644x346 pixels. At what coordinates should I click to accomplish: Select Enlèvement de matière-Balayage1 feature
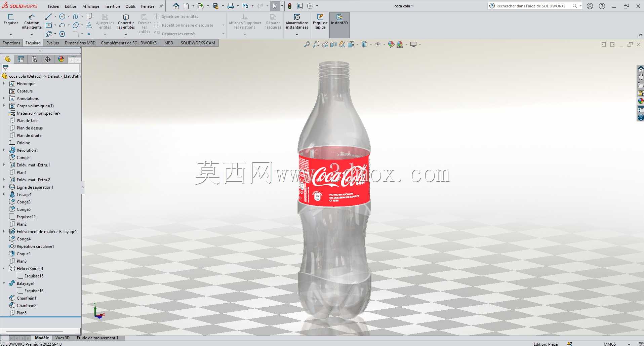click(47, 231)
